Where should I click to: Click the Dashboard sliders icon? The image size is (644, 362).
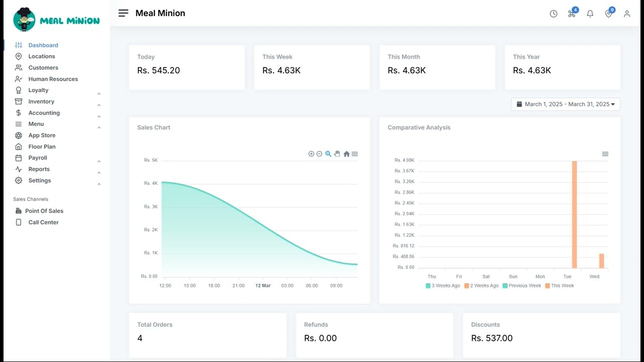pos(19,45)
